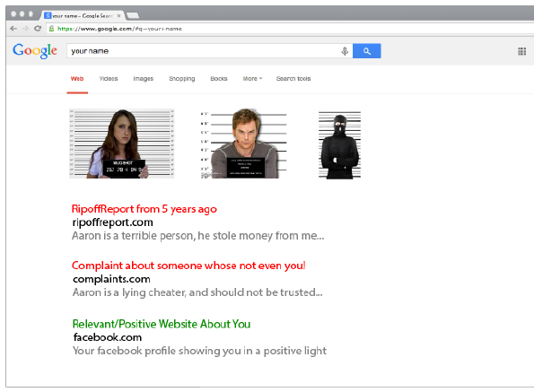Open a new browser tab
The width and height of the screenshot is (534, 392).
coord(133,15)
